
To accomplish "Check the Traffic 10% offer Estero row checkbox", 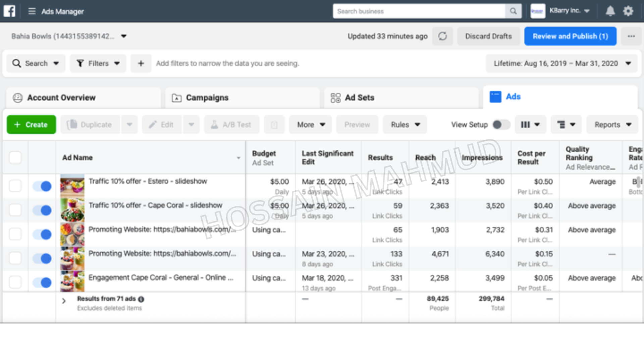I will pyautogui.click(x=15, y=186).
